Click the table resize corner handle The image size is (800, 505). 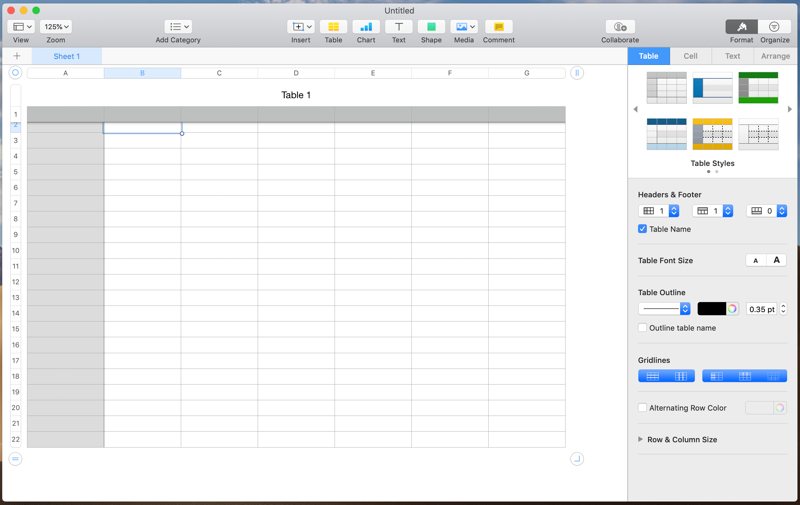577,459
